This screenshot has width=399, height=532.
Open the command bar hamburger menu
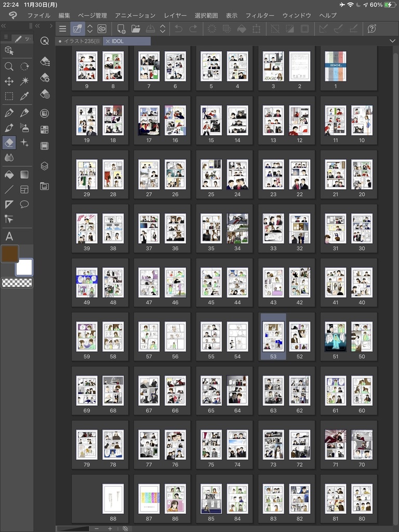(63, 29)
